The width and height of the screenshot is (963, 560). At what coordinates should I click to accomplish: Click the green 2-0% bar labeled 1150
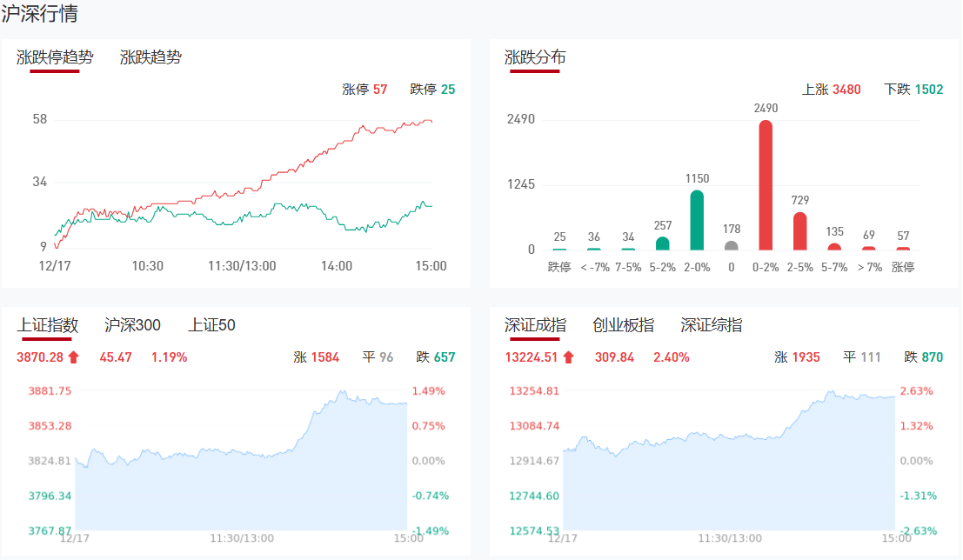coord(697,220)
